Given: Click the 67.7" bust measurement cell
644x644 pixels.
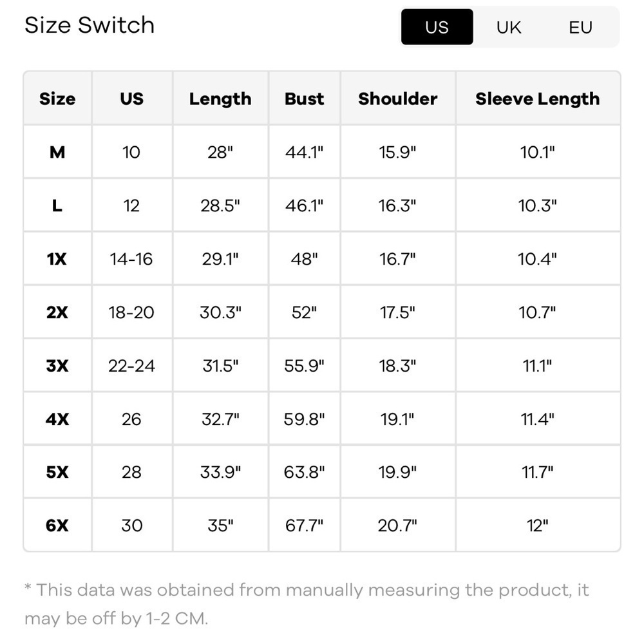Looking at the screenshot, I should point(305,526).
